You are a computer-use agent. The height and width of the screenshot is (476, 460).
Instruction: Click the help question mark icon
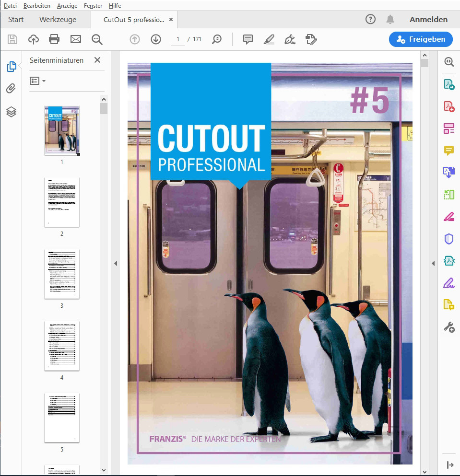pos(370,20)
